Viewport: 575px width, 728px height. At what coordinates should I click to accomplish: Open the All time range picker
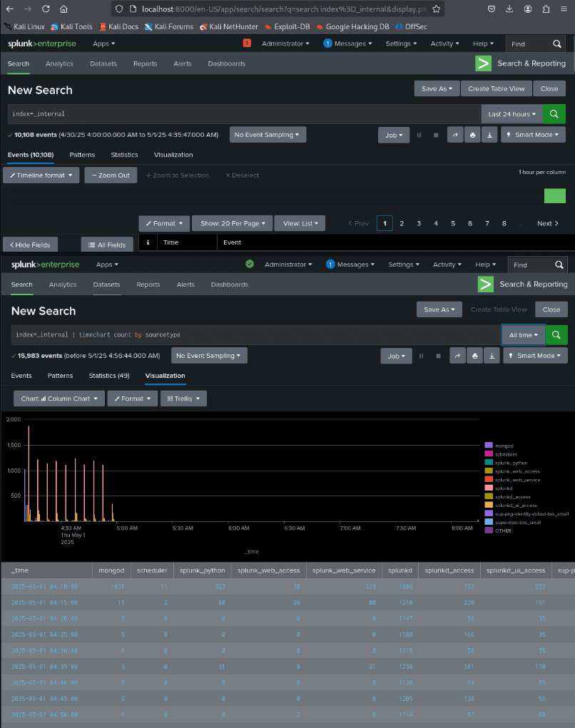(x=524, y=334)
